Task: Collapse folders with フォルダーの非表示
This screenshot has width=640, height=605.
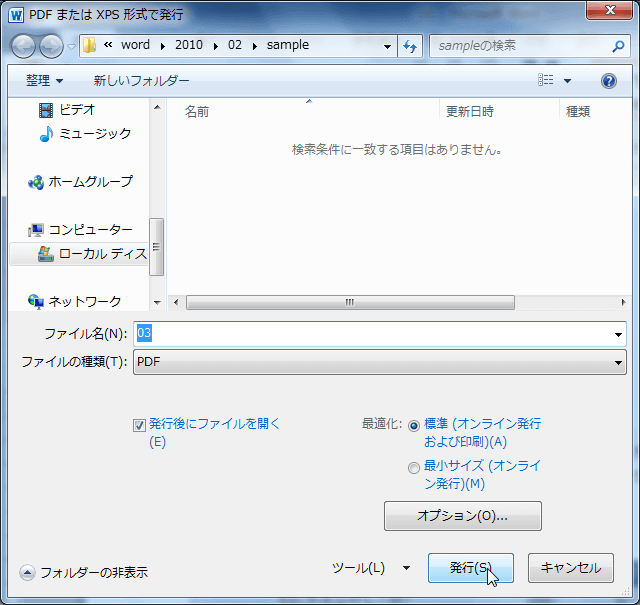Action: 83,573
